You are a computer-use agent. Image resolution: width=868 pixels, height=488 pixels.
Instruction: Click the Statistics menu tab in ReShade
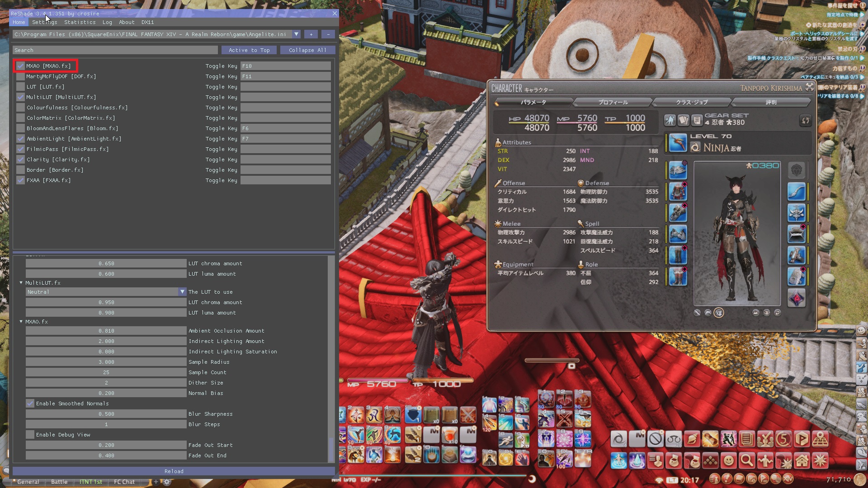click(79, 22)
